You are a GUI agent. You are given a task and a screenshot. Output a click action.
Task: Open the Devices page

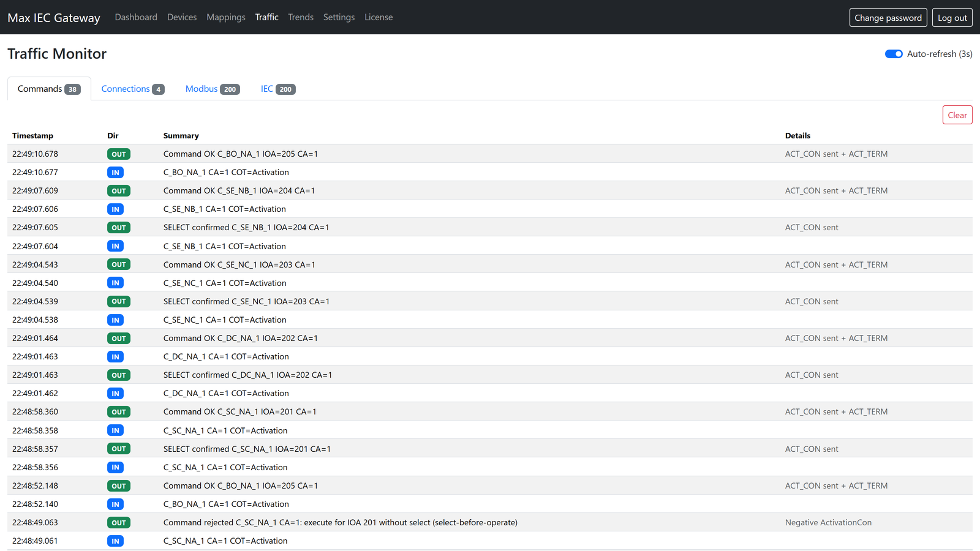click(182, 17)
